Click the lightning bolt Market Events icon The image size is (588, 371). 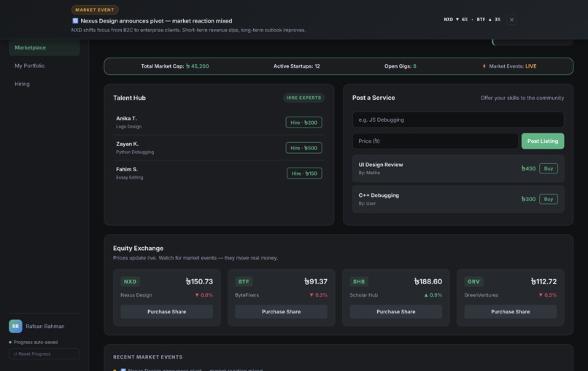coord(484,66)
